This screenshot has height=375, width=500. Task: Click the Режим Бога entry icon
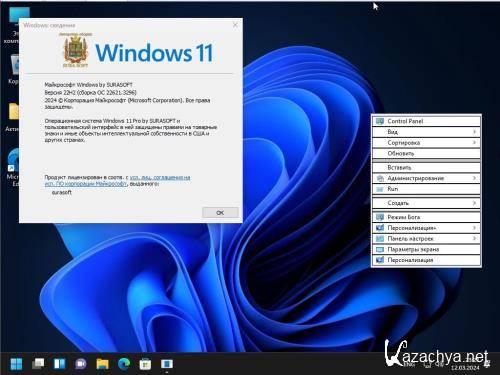[x=380, y=217]
